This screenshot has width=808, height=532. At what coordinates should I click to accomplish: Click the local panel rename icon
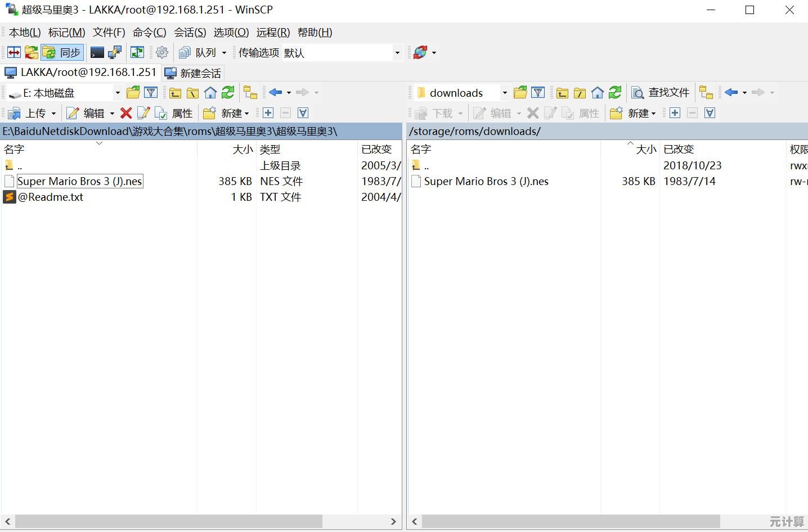[x=143, y=113]
